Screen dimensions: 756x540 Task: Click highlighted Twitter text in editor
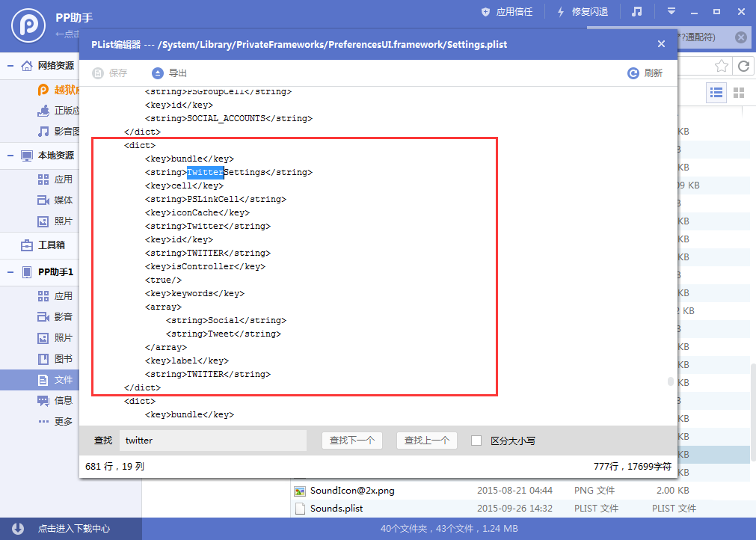click(205, 172)
